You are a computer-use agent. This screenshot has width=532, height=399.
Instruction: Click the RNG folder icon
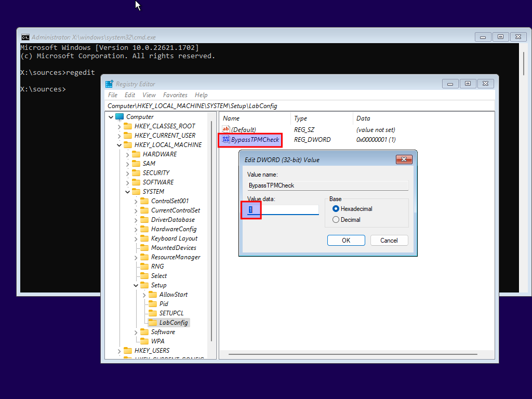coord(144,267)
